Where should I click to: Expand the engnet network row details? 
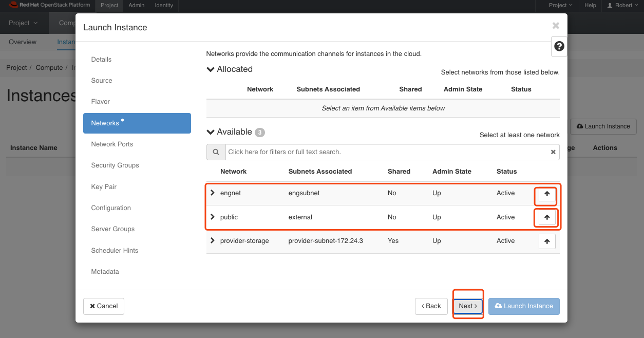coord(213,193)
